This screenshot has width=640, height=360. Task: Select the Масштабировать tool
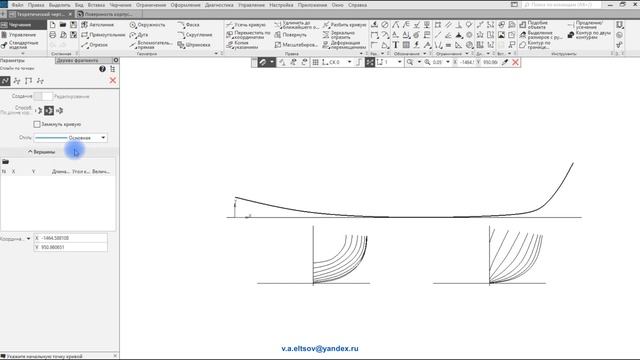point(296,45)
